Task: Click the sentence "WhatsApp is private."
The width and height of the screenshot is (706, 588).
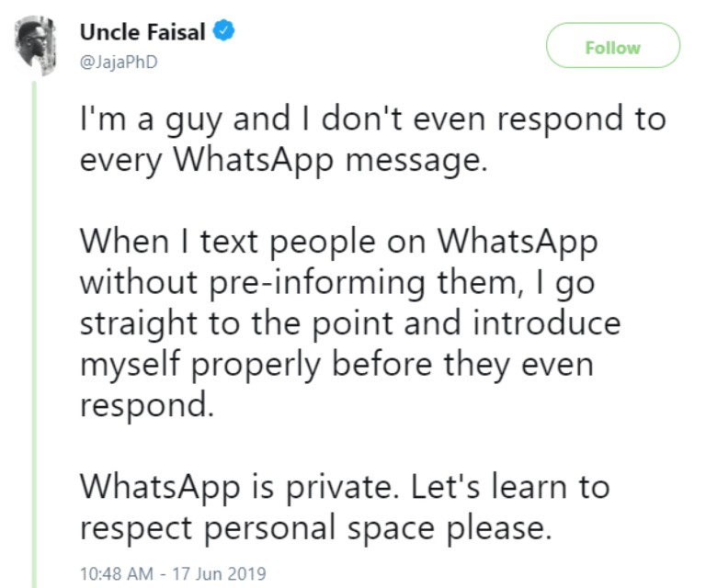Action: pyautogui.click(x=240, y=487)
